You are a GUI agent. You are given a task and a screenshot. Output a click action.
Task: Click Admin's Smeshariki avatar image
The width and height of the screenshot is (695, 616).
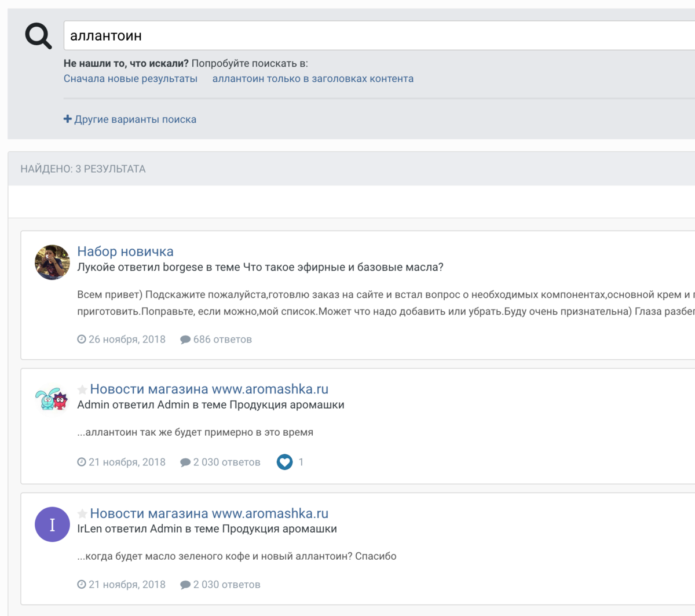pyautogui.click(x=52, y=399)
